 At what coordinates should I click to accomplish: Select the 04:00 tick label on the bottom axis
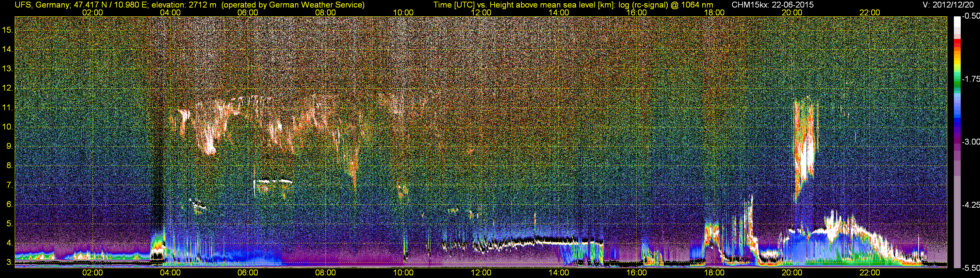(170, 273)
